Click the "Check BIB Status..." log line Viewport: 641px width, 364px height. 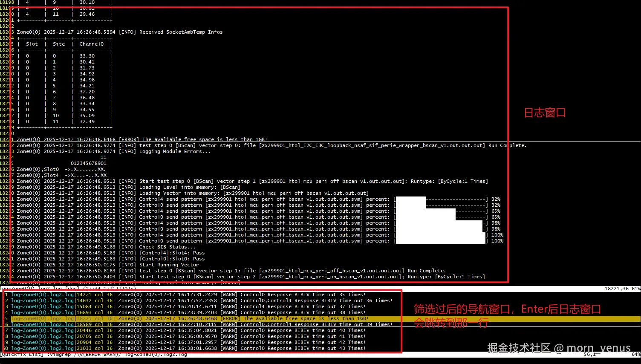coord(106,247)
